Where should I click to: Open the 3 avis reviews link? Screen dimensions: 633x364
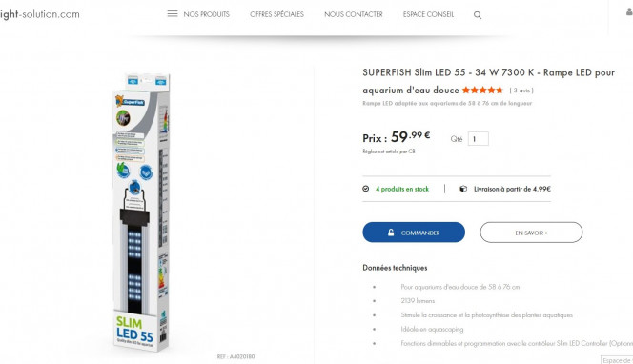[521, 91]
